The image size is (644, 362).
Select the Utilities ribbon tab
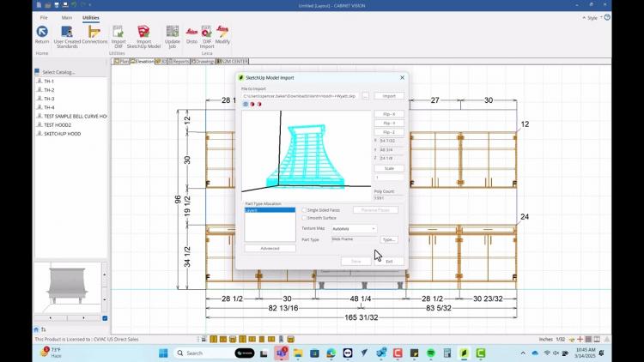click(91, 18)
